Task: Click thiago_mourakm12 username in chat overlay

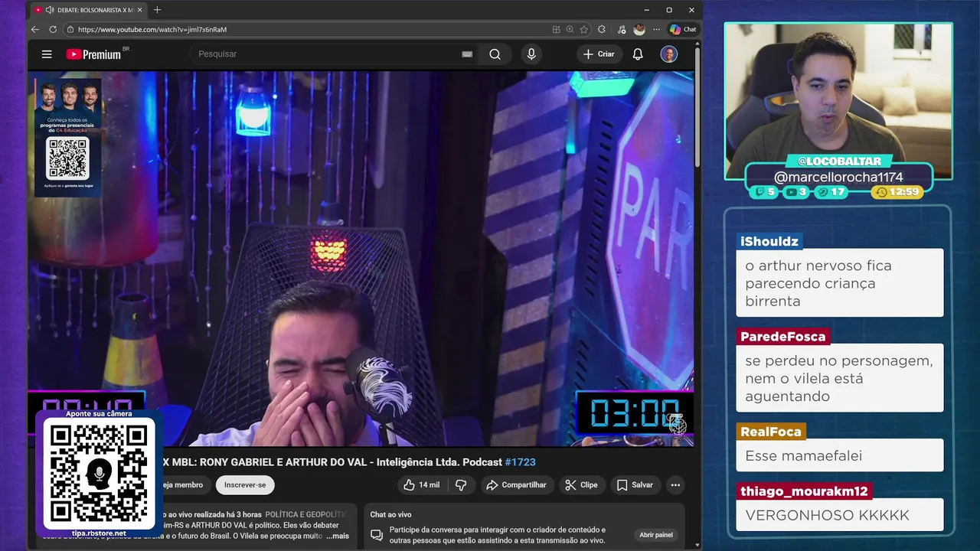Action: click(x=804, y=491)
